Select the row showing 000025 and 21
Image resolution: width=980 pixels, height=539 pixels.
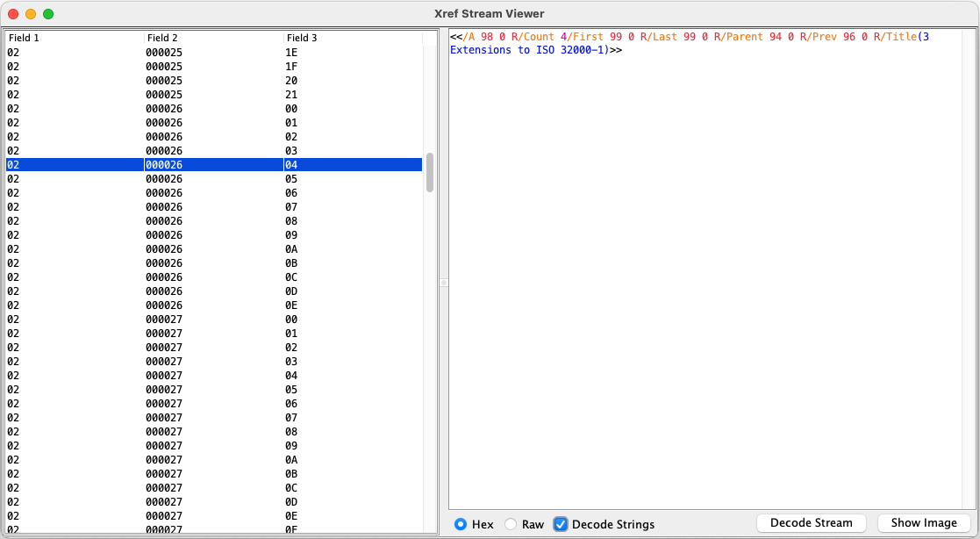tap(211, 94)
